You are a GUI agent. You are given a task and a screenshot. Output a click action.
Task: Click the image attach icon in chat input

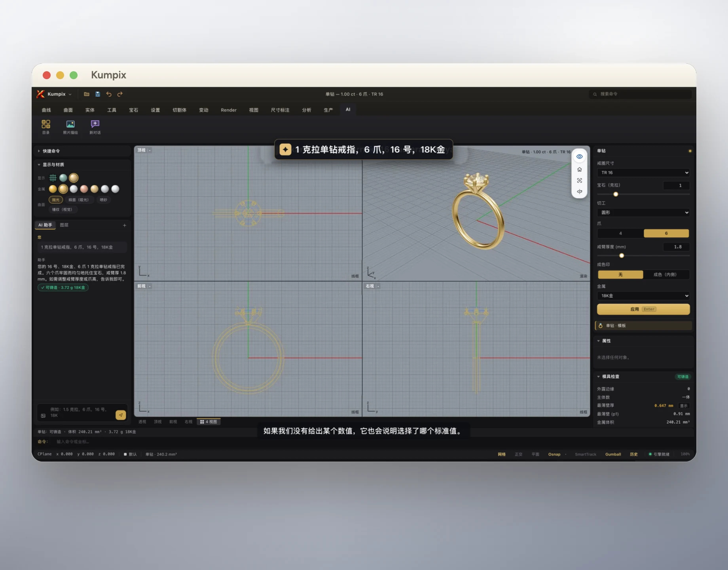coord(43,416)
